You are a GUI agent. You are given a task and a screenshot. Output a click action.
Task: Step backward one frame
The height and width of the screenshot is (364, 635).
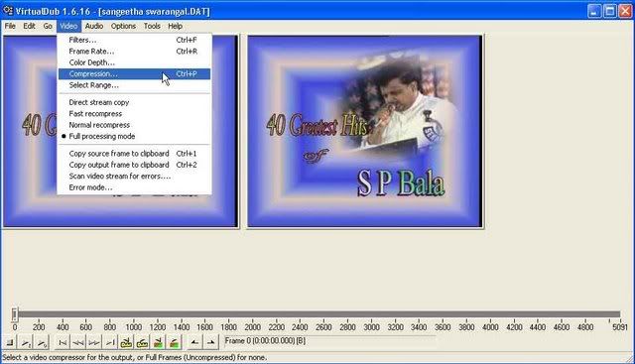[78, 342]
